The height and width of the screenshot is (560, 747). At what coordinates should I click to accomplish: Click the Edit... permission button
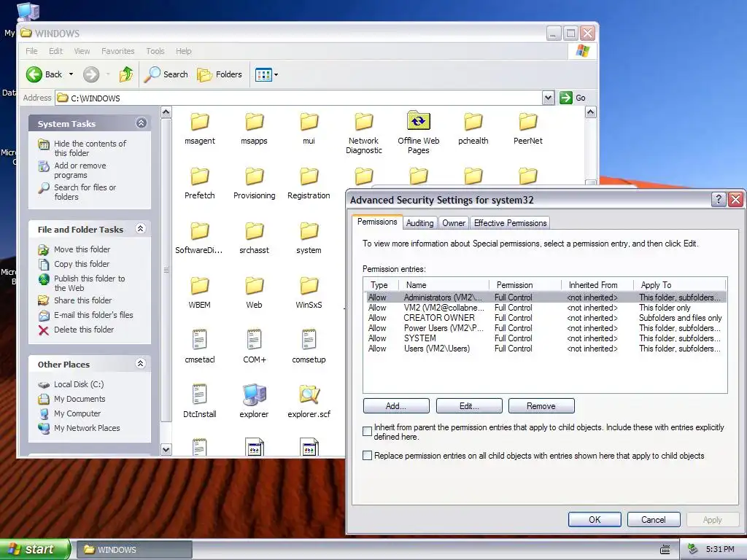tap(469, 406)
